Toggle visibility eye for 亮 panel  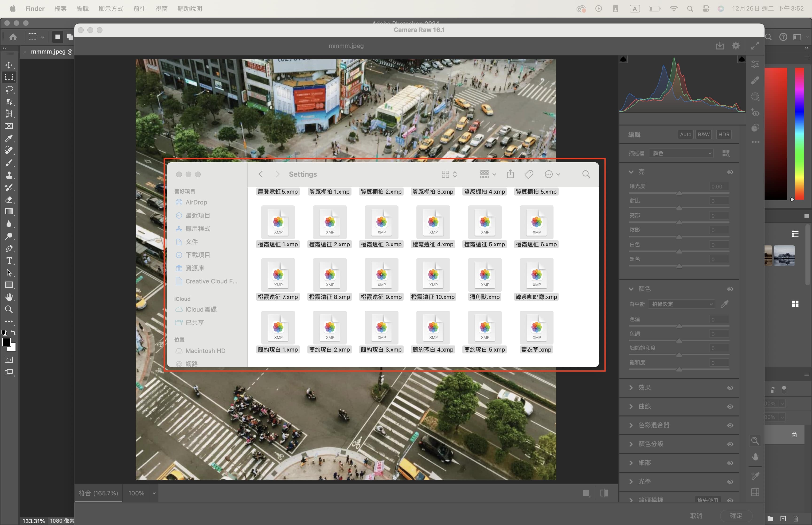[730, 172]
